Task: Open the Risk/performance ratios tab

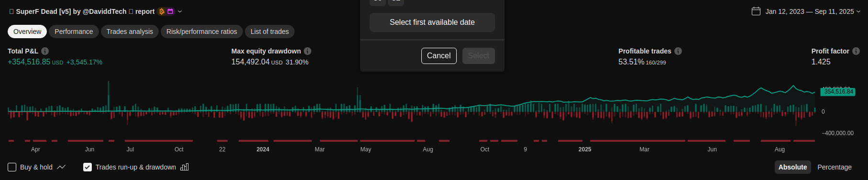Action: (x=202, y=32)
